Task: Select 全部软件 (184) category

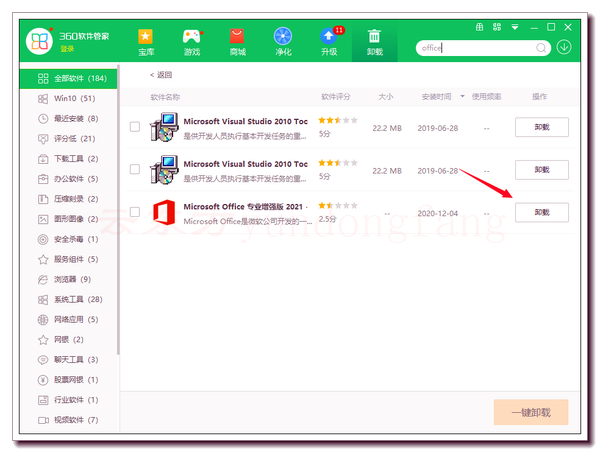Action: (68, 78)
